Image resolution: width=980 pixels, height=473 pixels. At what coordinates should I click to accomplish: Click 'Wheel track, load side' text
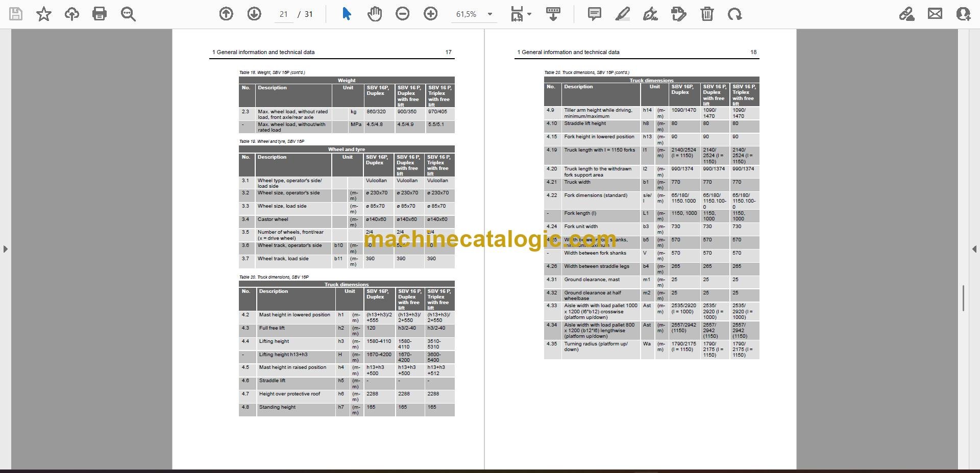click(283, 259)
